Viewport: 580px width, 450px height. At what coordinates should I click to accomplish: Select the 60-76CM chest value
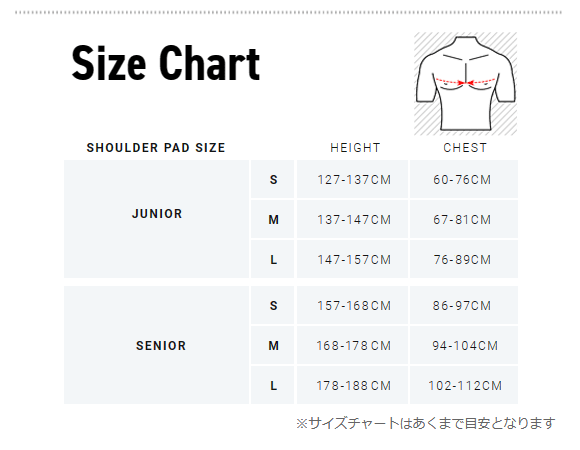pyautogui.click(x=462, y=180)
